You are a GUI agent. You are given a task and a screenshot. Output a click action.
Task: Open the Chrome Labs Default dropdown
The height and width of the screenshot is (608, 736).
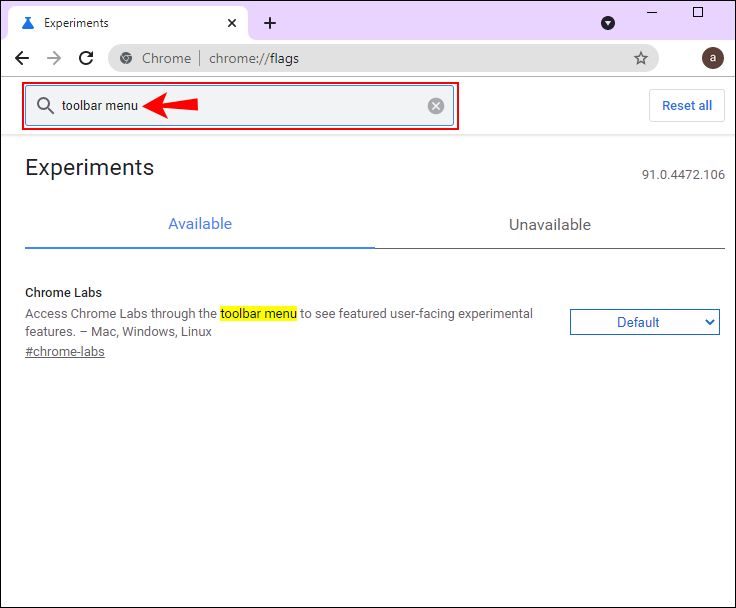[x=644, y=322]
